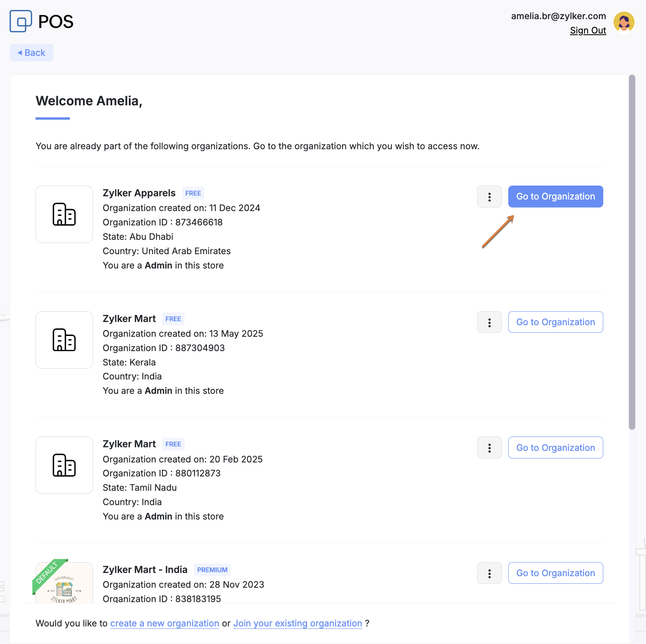
Task: Open more options for Kerala Zylker Mart
Action: coord(489,322)
